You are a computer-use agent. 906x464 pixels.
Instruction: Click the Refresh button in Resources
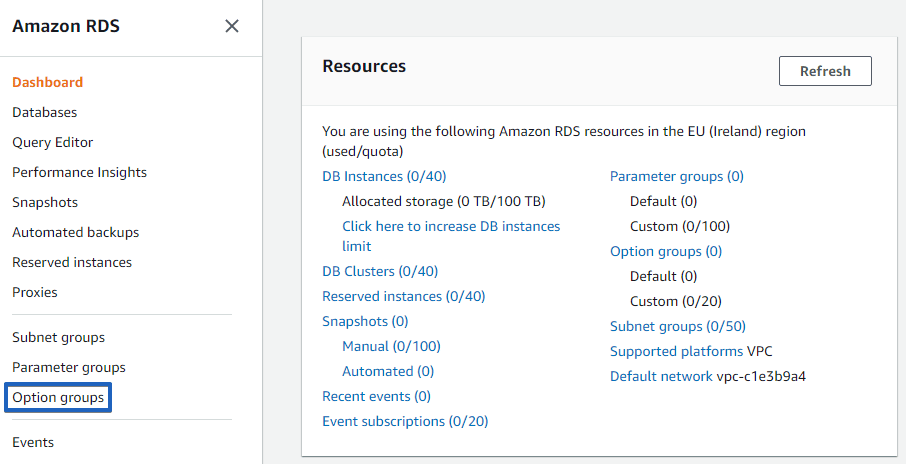(825, 71)
